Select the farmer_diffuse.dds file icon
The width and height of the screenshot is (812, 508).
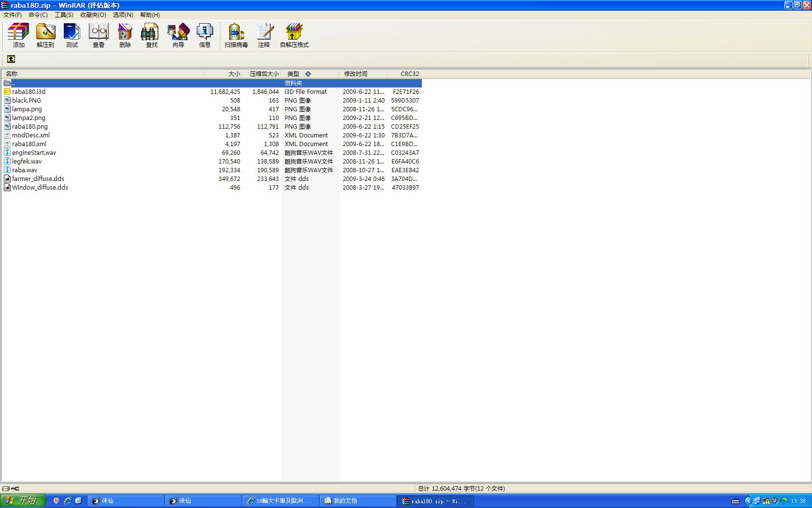click(7, 179)
